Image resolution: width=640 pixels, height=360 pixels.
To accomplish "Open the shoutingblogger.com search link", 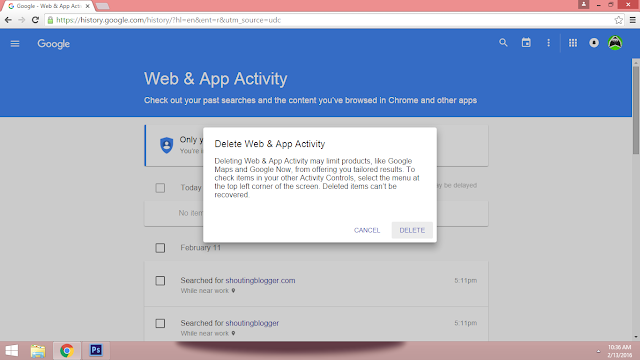I will click(x=260, y=280).
